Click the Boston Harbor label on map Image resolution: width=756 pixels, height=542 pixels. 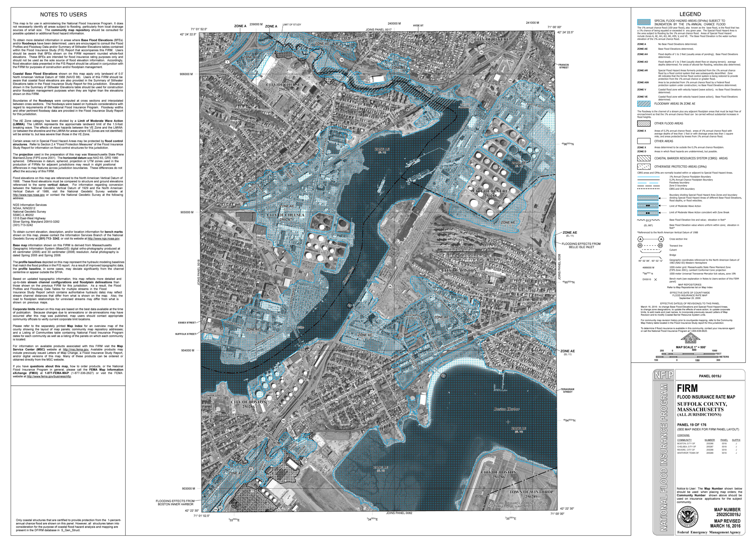(x=506, y=409)
